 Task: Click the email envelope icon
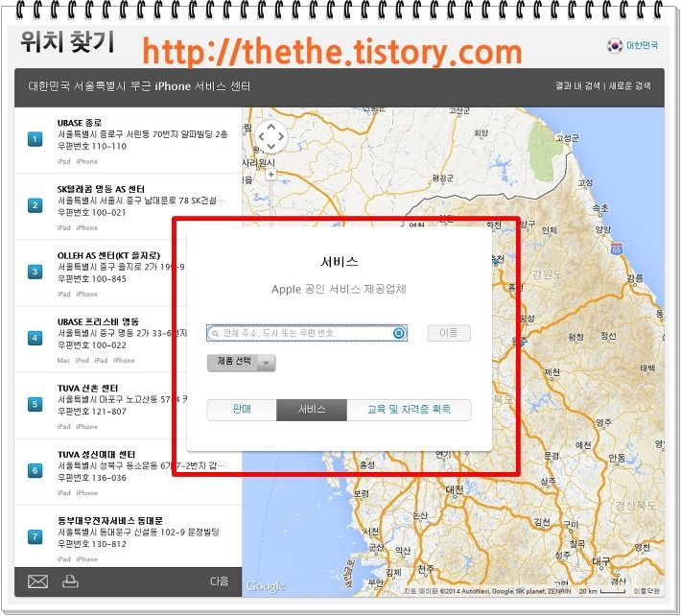[x=37, y=581]
